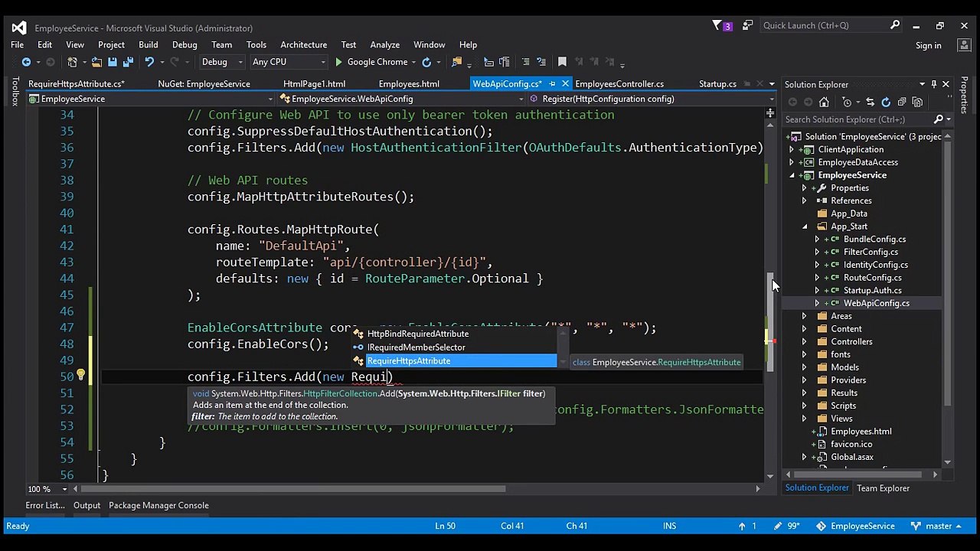Switch to the Team Explorer tab

(x=883, y=488)
